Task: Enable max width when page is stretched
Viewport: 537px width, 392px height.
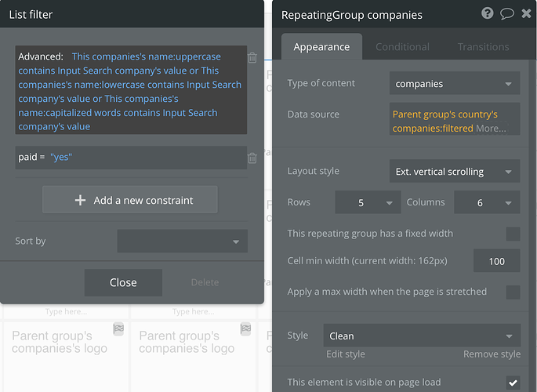Action: click(513, 292)
